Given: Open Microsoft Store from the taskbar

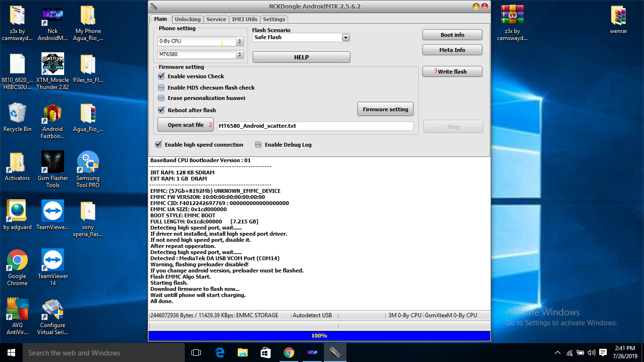Looking at the screenshot, I should 266,353.
